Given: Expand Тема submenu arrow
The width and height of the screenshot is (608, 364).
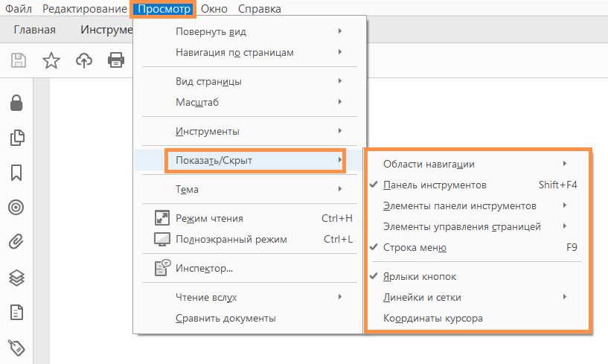Looking at the screenshot, I should click(339, 189).
